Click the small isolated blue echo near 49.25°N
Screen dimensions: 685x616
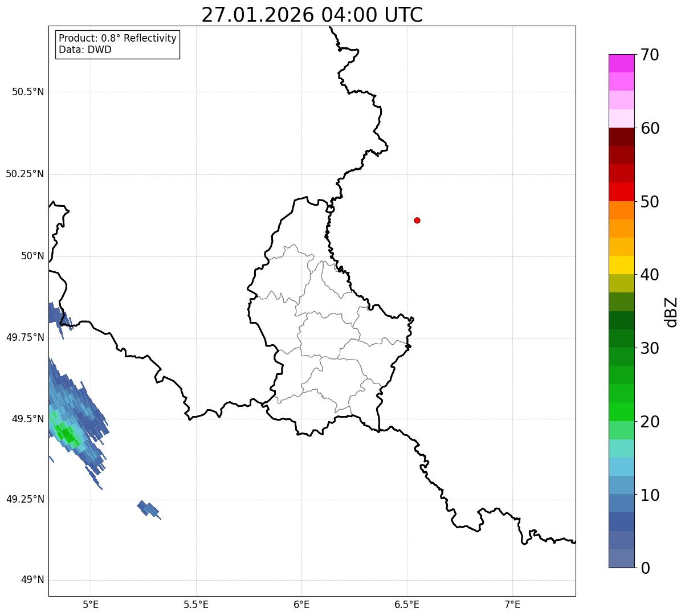point(149,509)
